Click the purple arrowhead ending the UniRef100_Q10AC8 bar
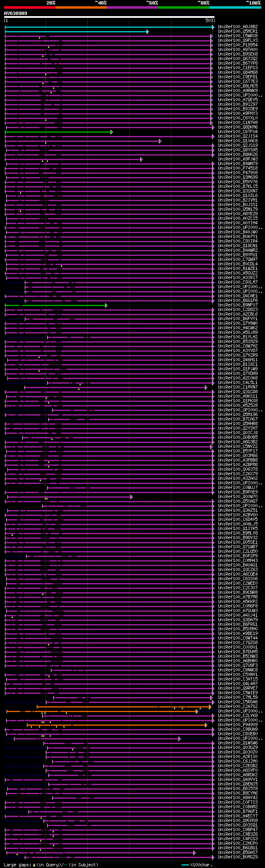The width and height of the screenshot is (265, 868). tap(160, 141)
